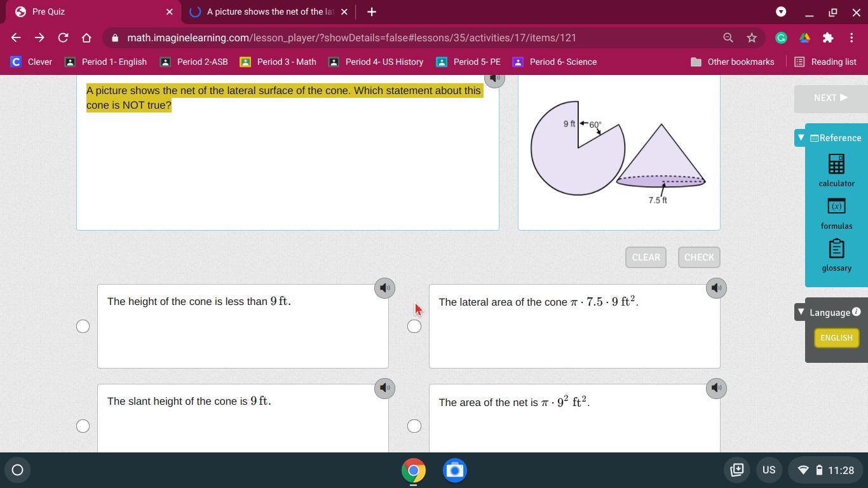This screenshot has width=868, height=488.
Task: Open the status tray showing 11:28
Action: (x=825, y=470)
